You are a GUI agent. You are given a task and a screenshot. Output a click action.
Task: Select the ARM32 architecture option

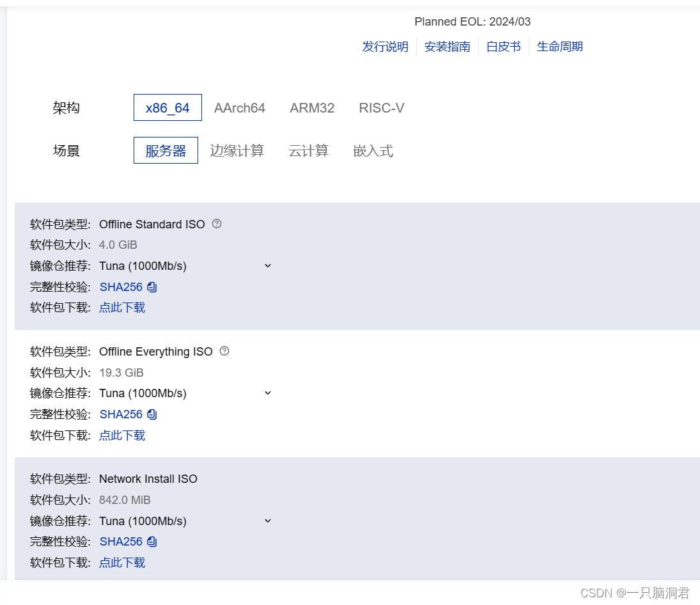click(312, 107)
